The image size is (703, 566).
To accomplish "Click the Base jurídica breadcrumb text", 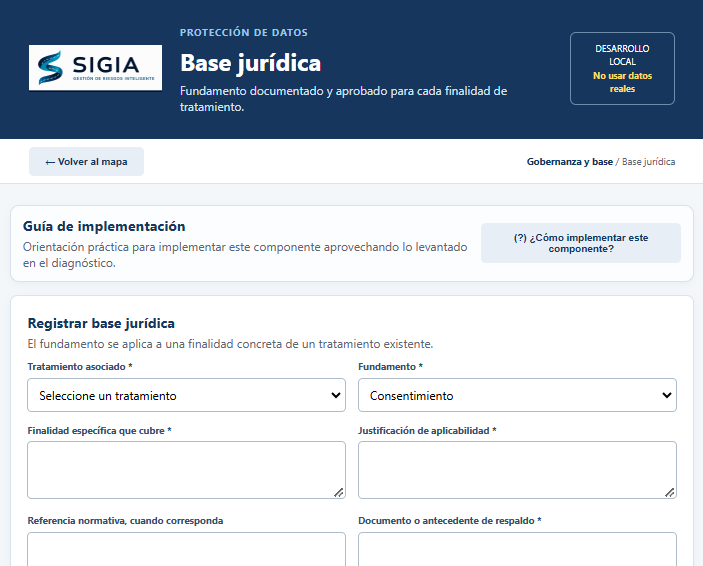I will click(x=648, y=161).
